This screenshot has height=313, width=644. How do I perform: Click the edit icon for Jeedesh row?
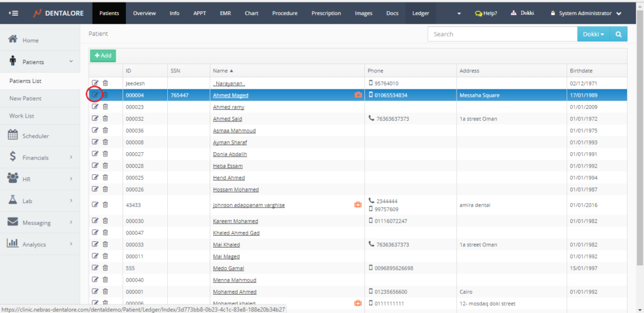(x=95, y=83)
